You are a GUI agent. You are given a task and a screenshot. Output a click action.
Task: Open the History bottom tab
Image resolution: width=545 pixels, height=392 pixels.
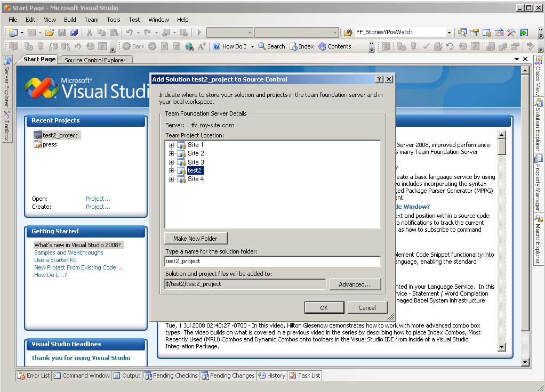click(x=272, y=375)
